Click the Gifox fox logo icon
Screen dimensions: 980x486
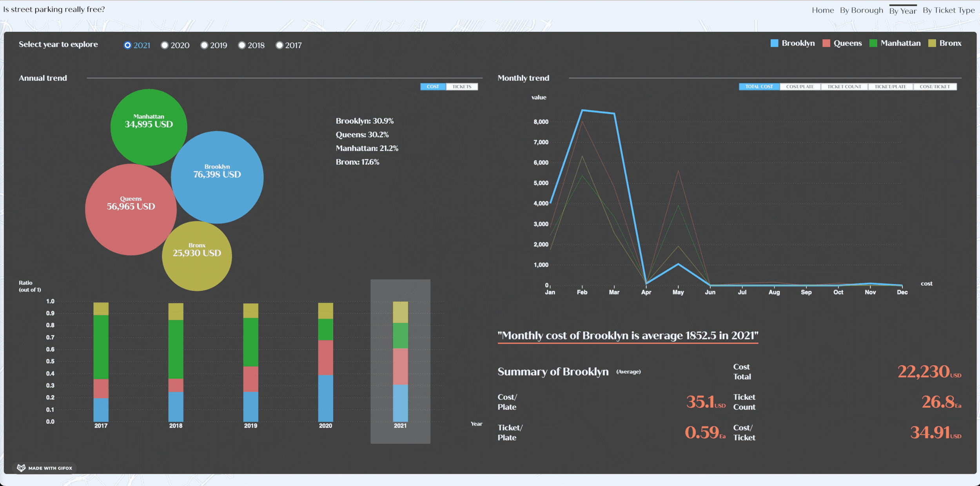21,468
